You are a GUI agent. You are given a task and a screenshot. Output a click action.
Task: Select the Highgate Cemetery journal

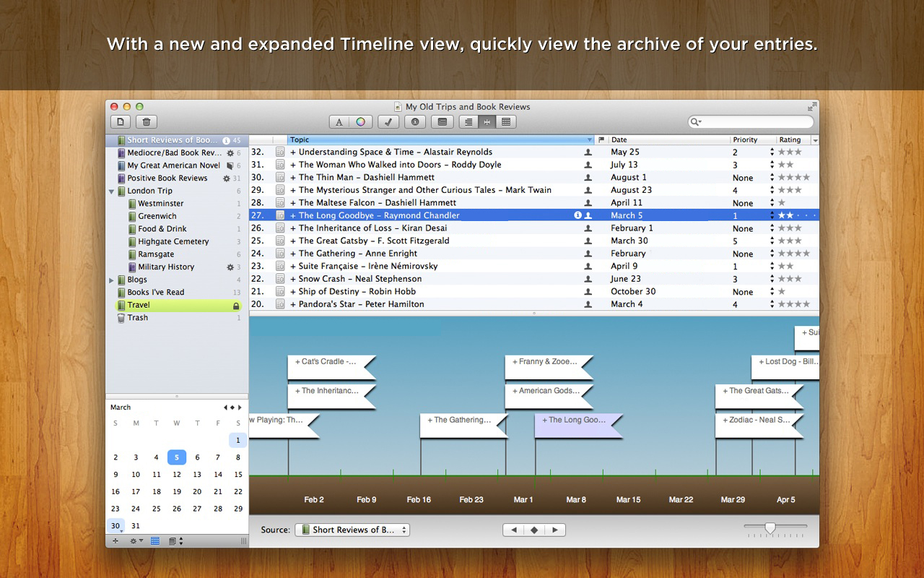coord(177,242)
